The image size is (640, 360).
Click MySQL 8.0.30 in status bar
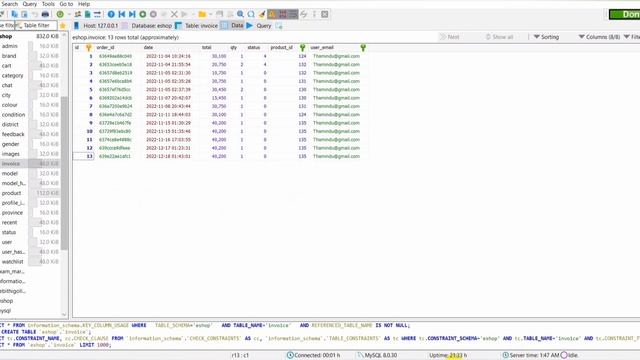tap(377, 355)
